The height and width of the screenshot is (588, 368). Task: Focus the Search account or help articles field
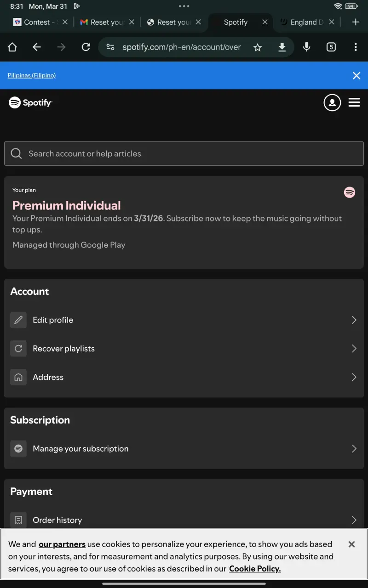tap(184, 153)
